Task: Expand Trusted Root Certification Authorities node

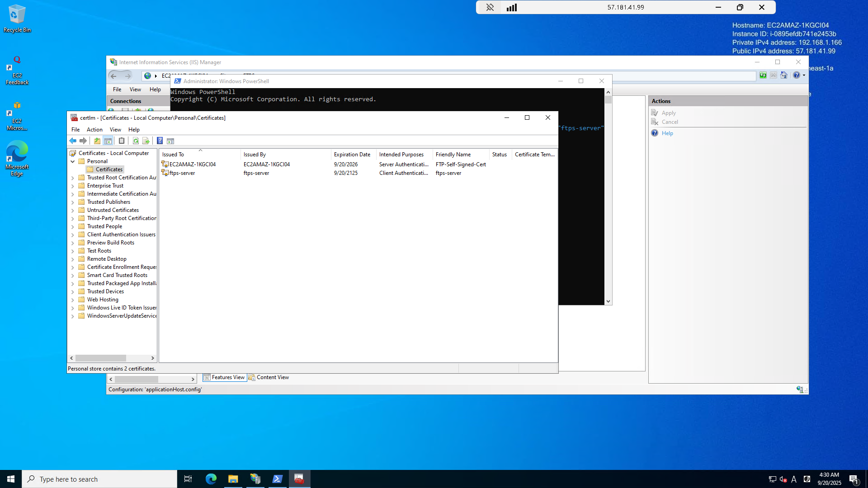Action: 73,178
